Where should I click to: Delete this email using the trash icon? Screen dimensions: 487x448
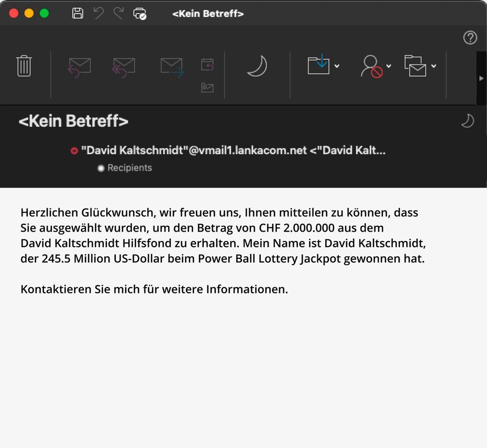tap(24, 67)
